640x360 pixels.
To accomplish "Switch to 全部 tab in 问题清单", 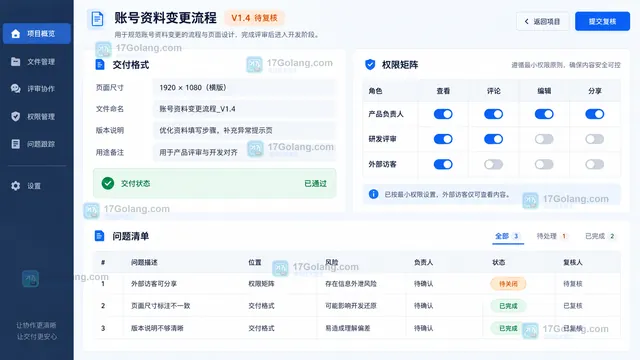I will [x=508, y=236].
